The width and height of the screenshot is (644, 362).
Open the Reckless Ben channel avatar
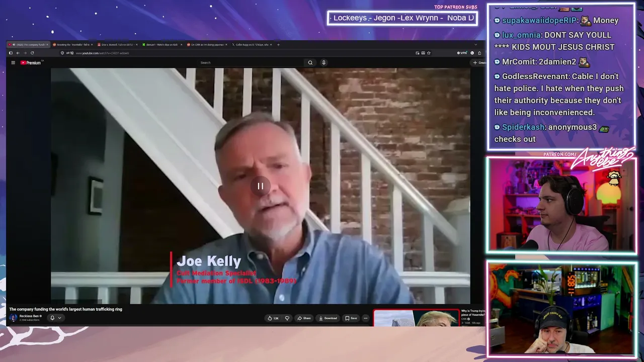(13, 318)
